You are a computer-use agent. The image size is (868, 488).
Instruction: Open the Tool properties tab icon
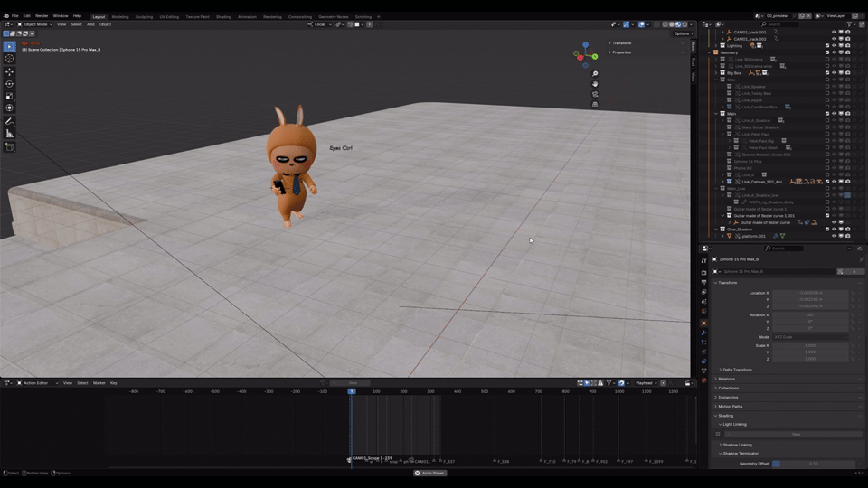[703, 260]
